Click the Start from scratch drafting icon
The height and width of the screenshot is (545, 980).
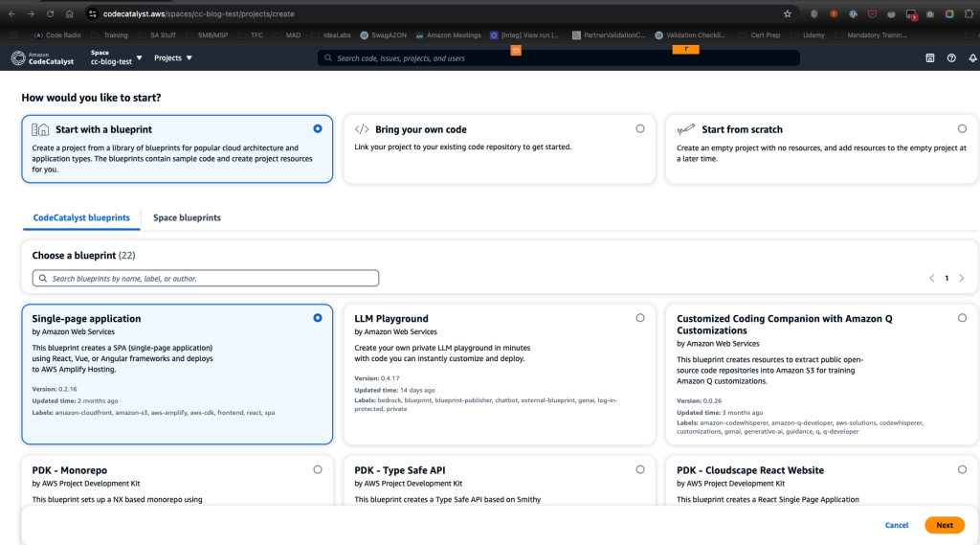pyautogui.click(x=685, y=129)
